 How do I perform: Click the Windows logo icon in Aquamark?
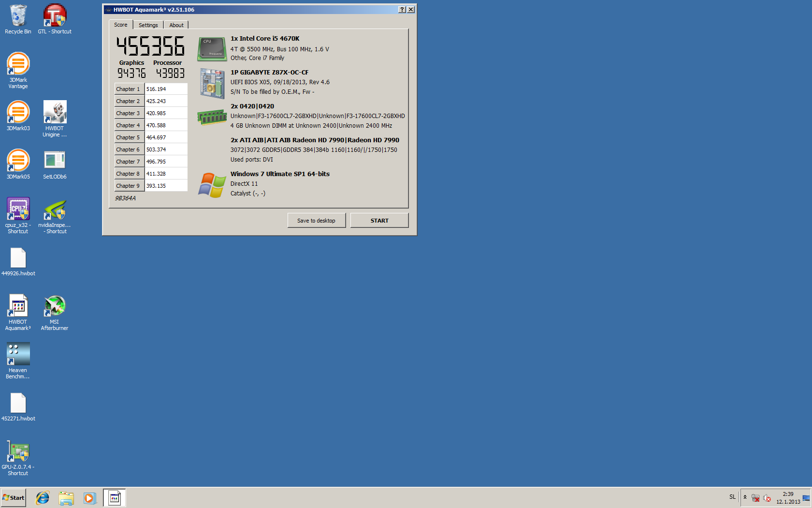click(212, 185)
